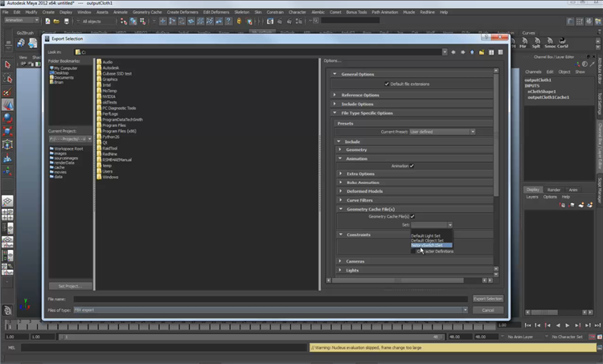Click the render current frame icon
Image resolution: width=603 pixels, height=364 pixels.
tap(280, 21)
